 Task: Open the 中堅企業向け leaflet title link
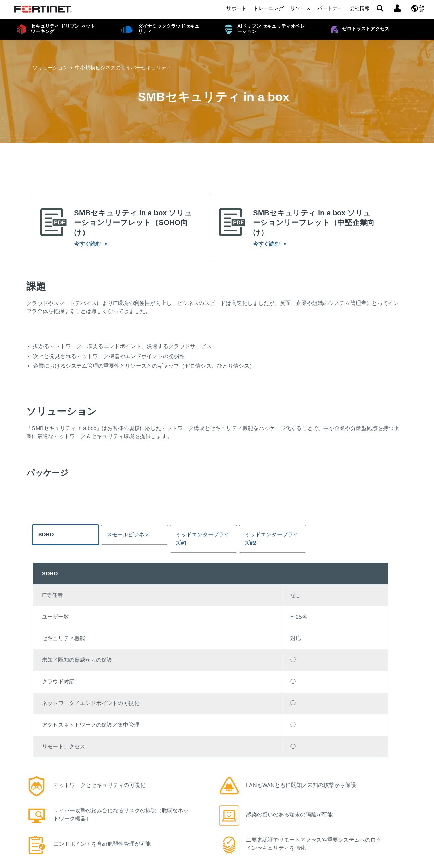[x=313, y=222]
